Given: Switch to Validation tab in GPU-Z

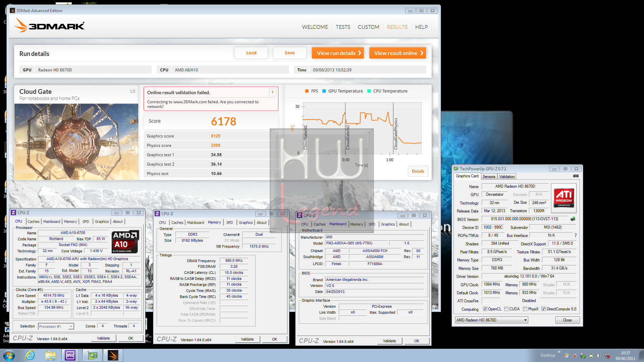Looking at the screenshot, I should 506,177.
